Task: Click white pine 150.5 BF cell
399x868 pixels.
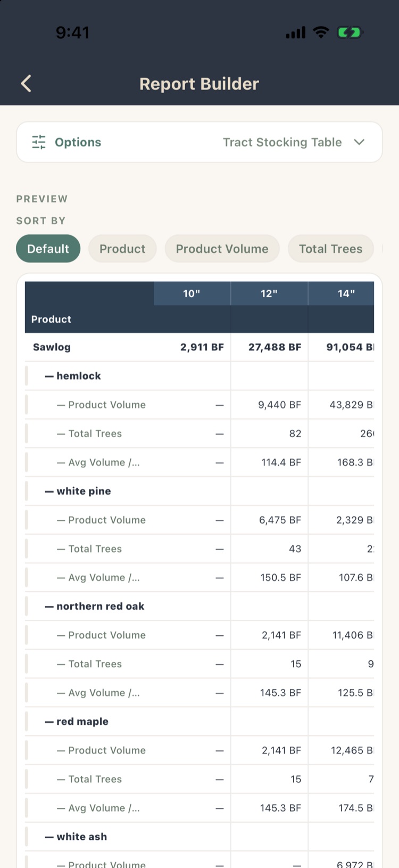Action: pos(280,578)
